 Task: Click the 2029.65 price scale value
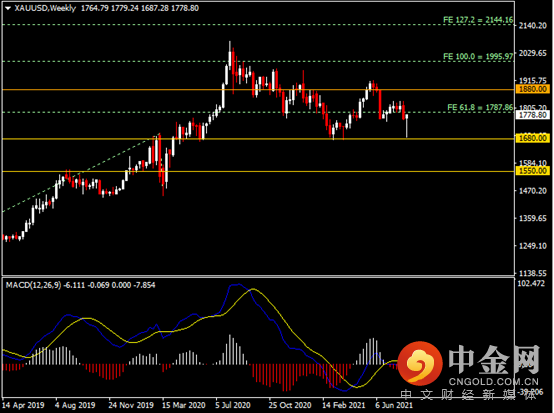(x=533, y=53)
